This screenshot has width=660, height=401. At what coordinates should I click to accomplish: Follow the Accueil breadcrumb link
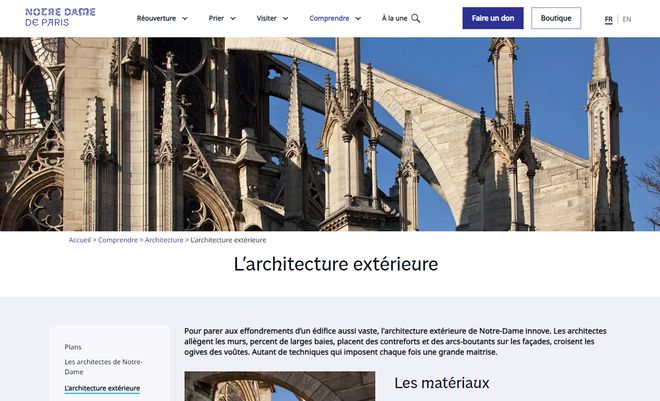(x=80, y=240)
